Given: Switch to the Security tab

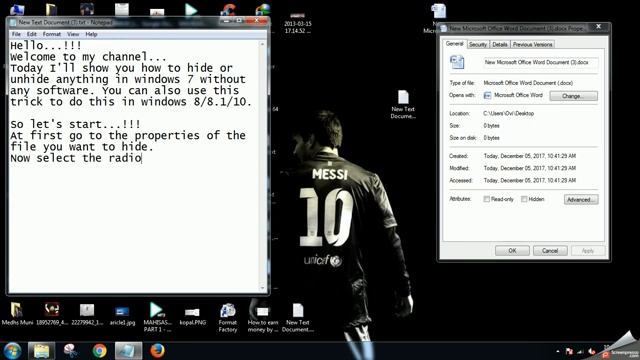Looking at the screenshot, I should pos(478,44).
